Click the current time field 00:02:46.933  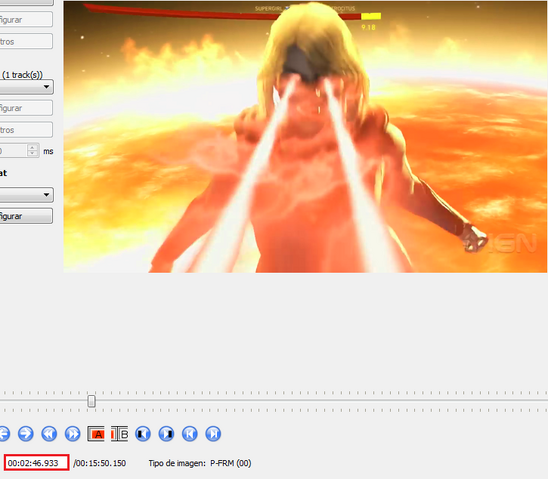coord(37,463)
